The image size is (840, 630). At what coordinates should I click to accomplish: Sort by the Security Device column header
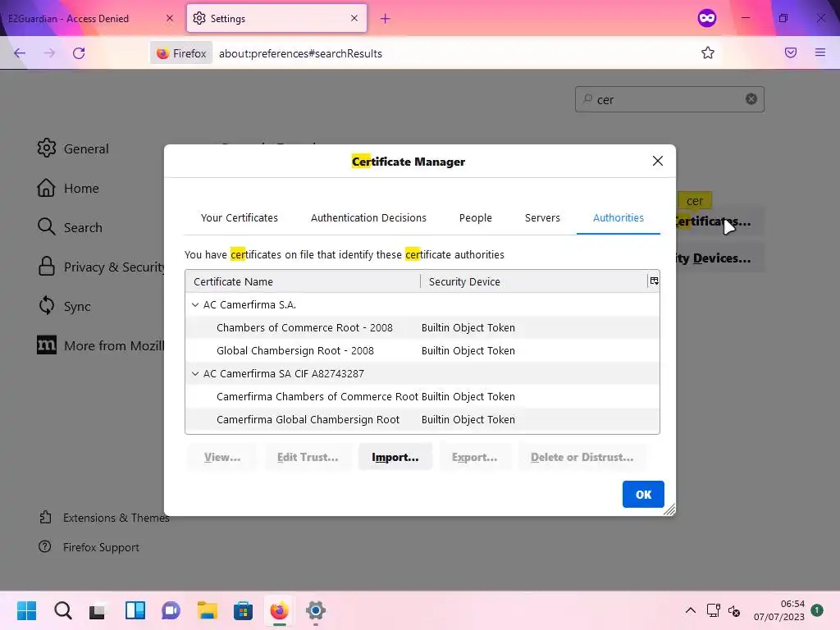pyautogui.click(x=533, y=281)
